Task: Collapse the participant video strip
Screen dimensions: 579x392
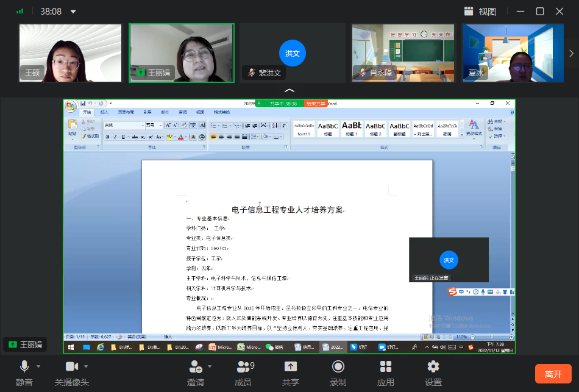Action: point(289,90)
